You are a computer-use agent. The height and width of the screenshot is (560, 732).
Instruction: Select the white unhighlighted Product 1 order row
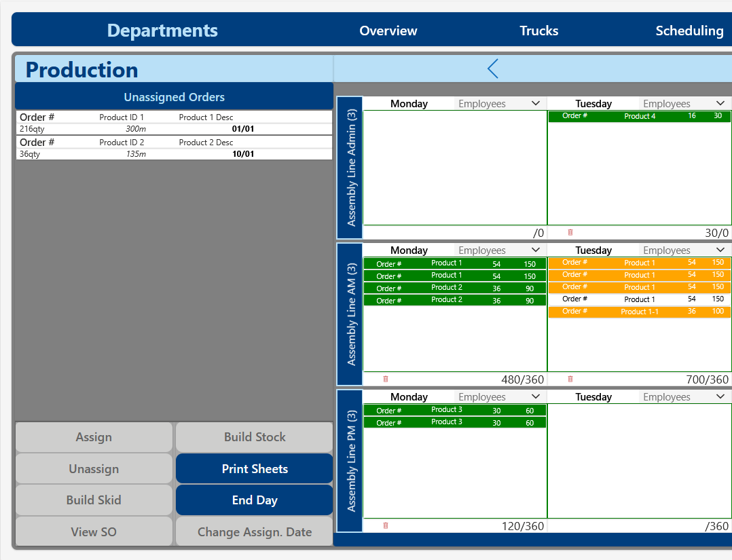640,299
